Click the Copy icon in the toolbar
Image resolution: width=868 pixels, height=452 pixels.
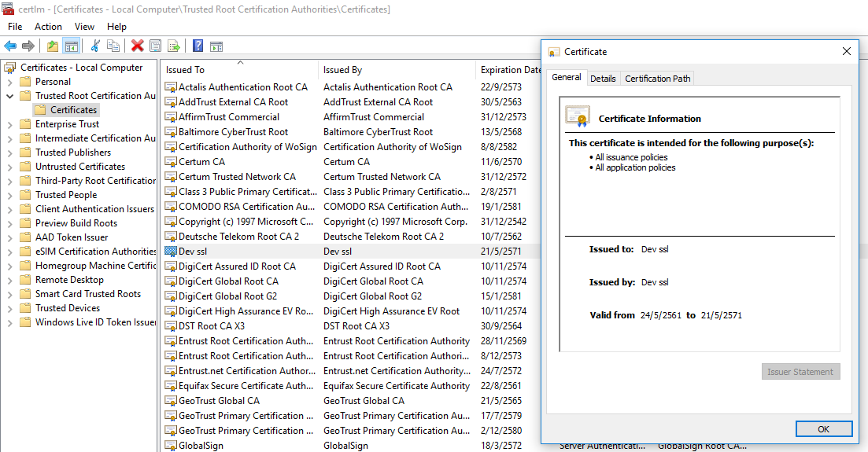click(113, 46)
